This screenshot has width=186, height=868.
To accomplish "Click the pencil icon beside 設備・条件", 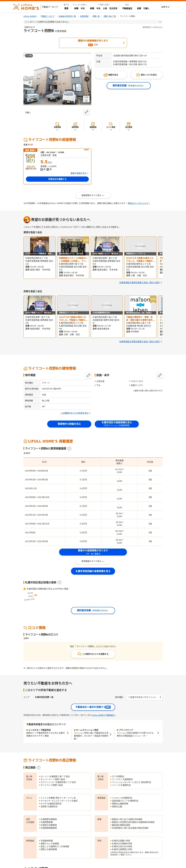I will pyautogui.click(x=160, y=375).
